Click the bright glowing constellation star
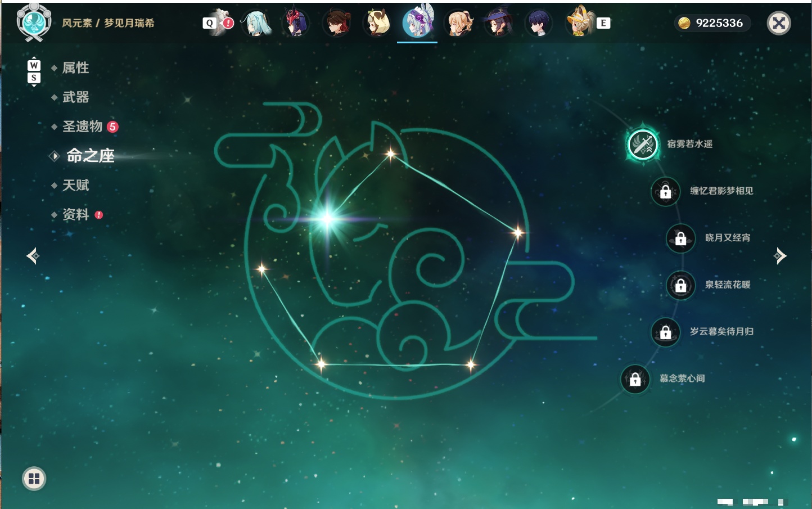 coord(327,219)
